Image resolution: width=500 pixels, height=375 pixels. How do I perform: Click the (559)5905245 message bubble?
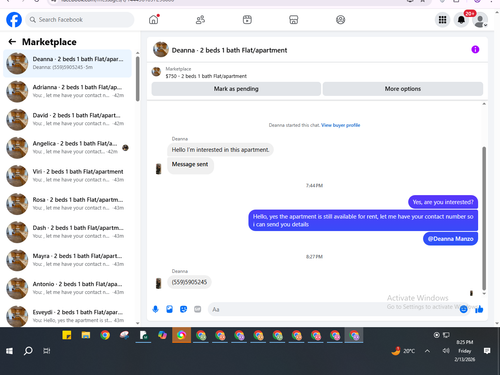click(x=189, y=282)
